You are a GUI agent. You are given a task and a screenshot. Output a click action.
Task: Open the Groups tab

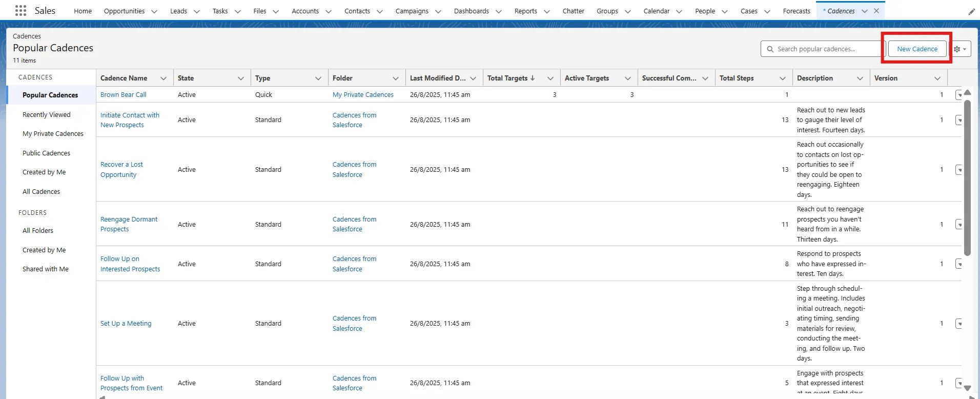click(x=607, y=11)
